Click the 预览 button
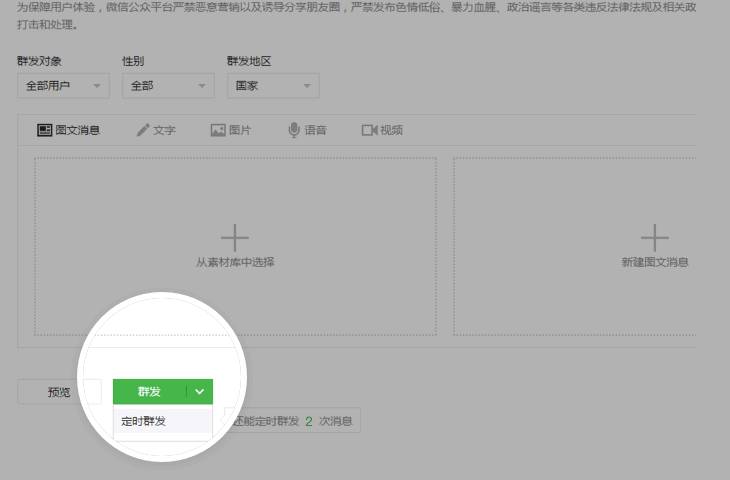Viewport: 730px width, 480px height. click(x=59, y=392)
